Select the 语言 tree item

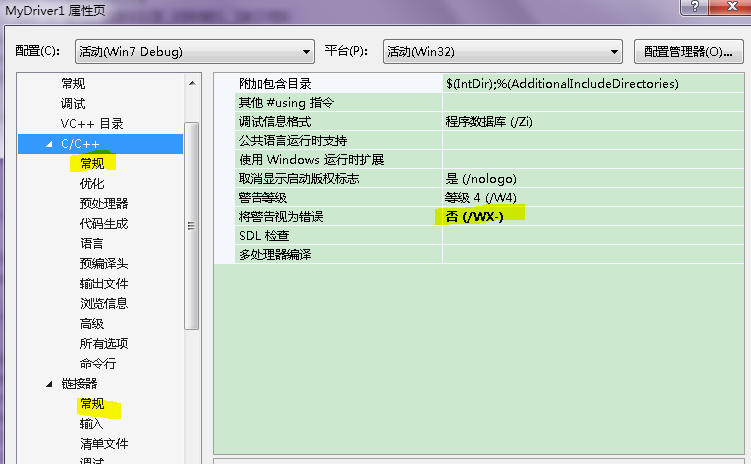(x=92, y=244)
